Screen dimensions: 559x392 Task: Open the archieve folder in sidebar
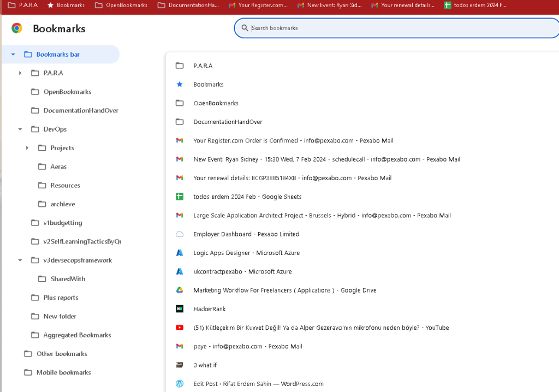coord(63,204)
